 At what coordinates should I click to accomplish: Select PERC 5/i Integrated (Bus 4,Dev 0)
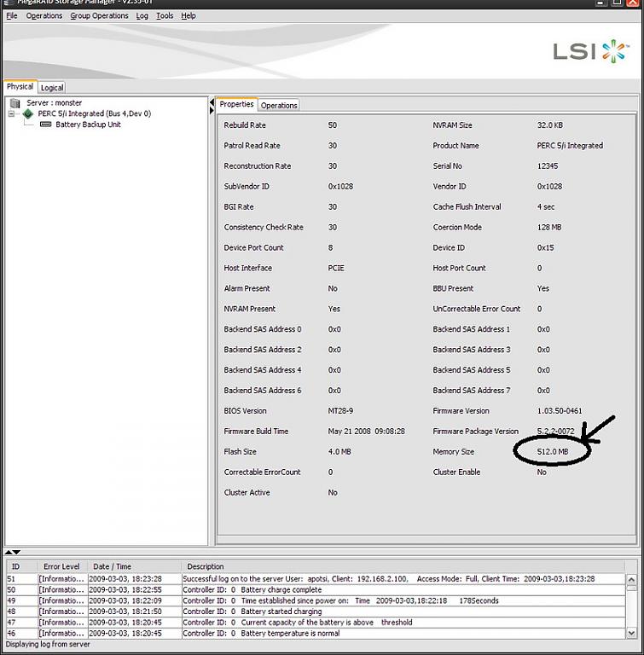coord(95,113)
